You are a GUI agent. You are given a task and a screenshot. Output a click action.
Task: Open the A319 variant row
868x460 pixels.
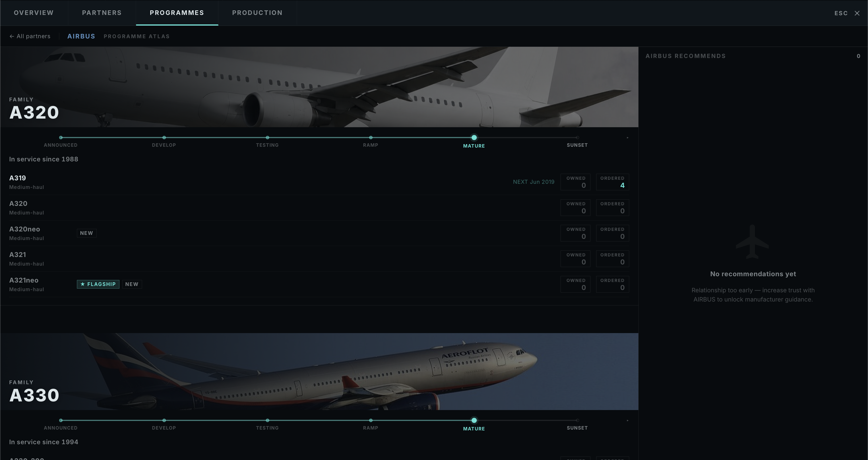(319, 182)
